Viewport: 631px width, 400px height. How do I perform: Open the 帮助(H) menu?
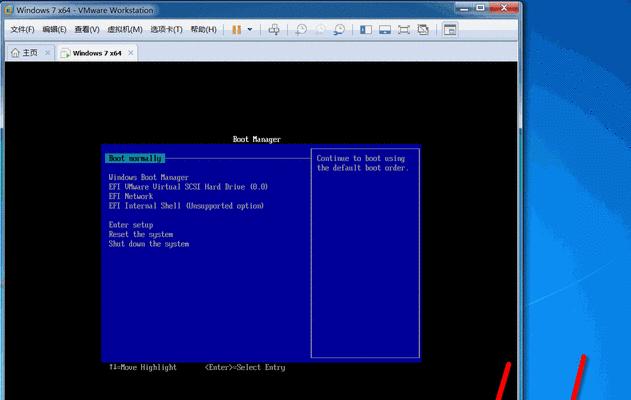coord(203,30)
